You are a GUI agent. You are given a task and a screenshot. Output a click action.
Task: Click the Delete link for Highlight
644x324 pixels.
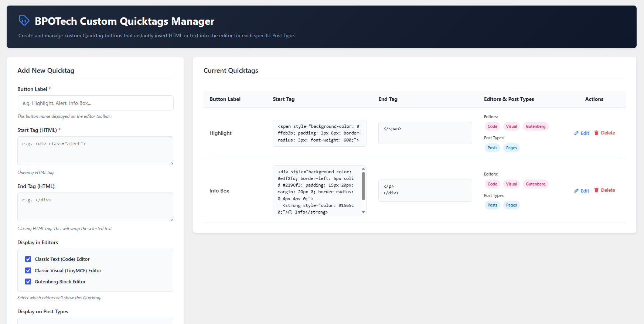[x=604, y=133]
